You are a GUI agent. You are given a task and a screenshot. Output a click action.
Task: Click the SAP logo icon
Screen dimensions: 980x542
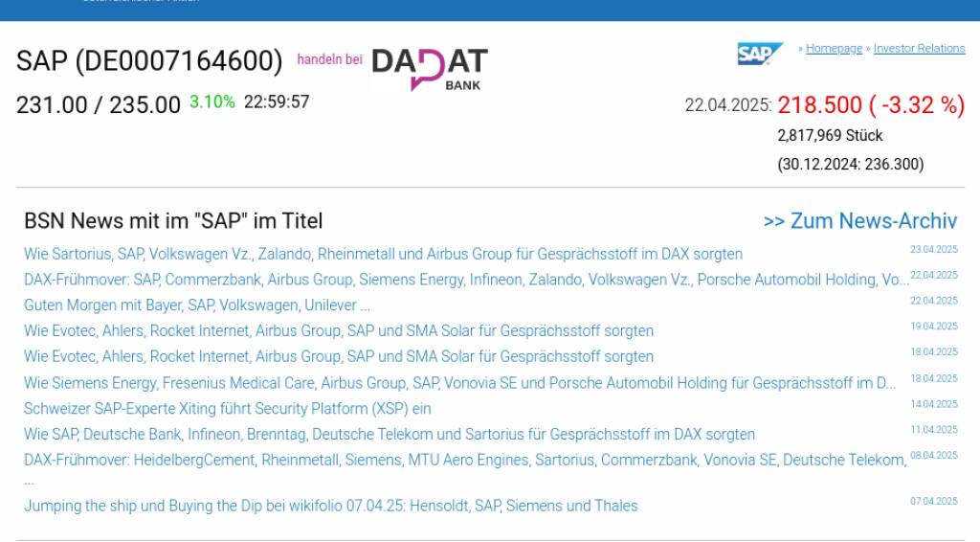point(760,54)
